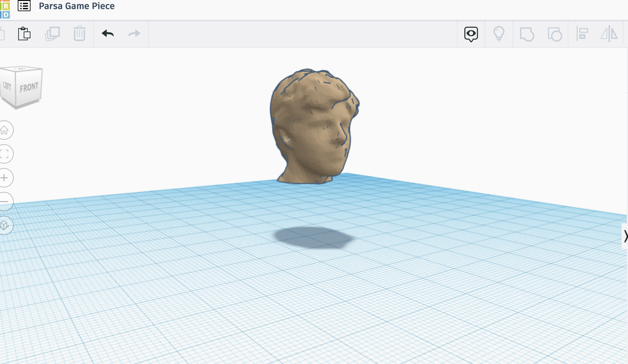The height and width of the screenshot is (364, 628).
Task: Undo the last action
Action: [x=108, y=34]
